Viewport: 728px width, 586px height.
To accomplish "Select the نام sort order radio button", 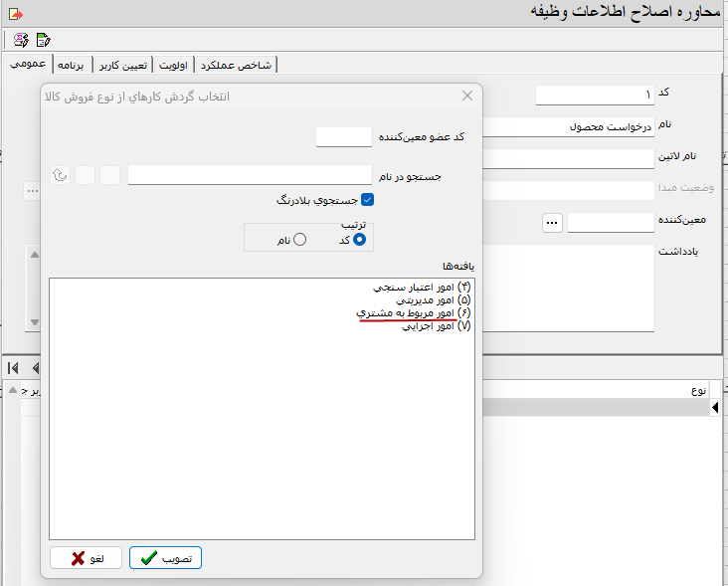I will 299,239.
